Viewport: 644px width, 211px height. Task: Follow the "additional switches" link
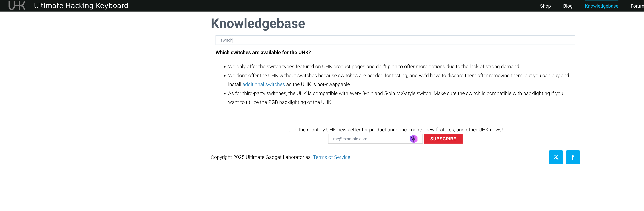click(x=263, y=84)
